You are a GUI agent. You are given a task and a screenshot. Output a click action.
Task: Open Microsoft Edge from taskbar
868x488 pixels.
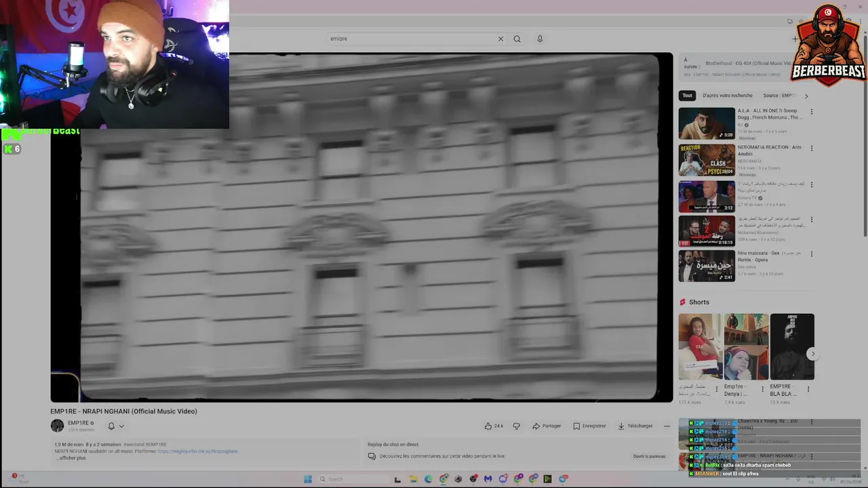coord(428,479)
